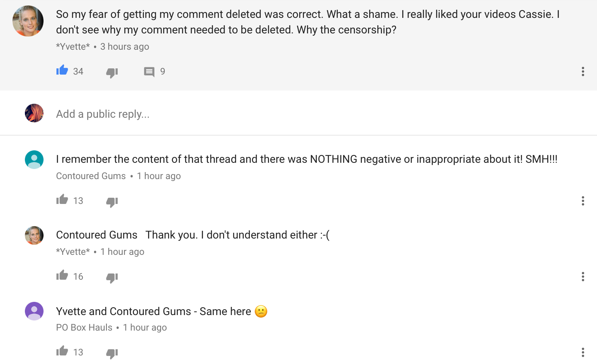The image size is (597, 364).
Task: Open options menu for Yvette's 'Thank you' reply
Action: click(x=583, y=277)
